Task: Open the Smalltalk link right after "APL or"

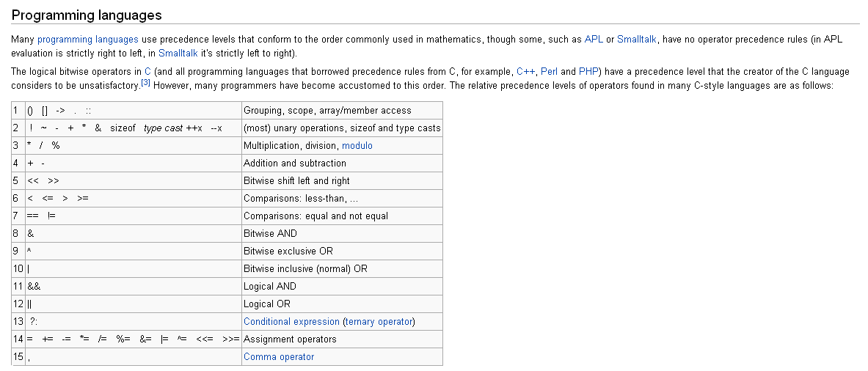Action: click(637, 39)
